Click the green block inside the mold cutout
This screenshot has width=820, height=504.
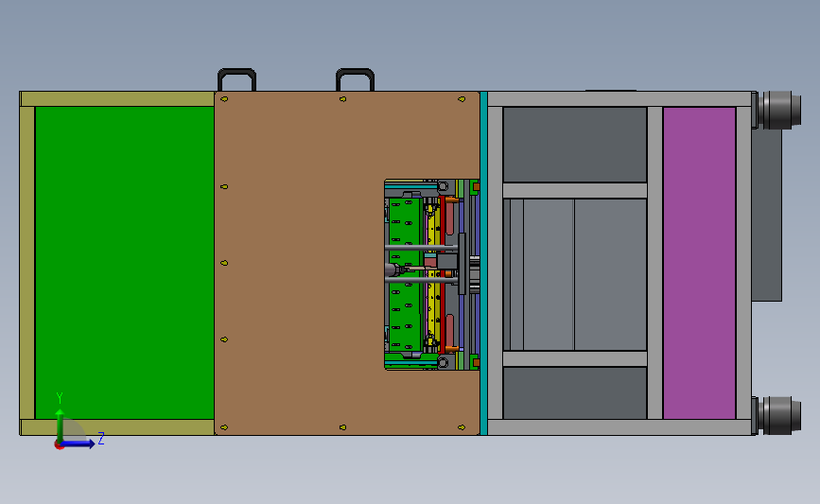[x=405, y=274]
